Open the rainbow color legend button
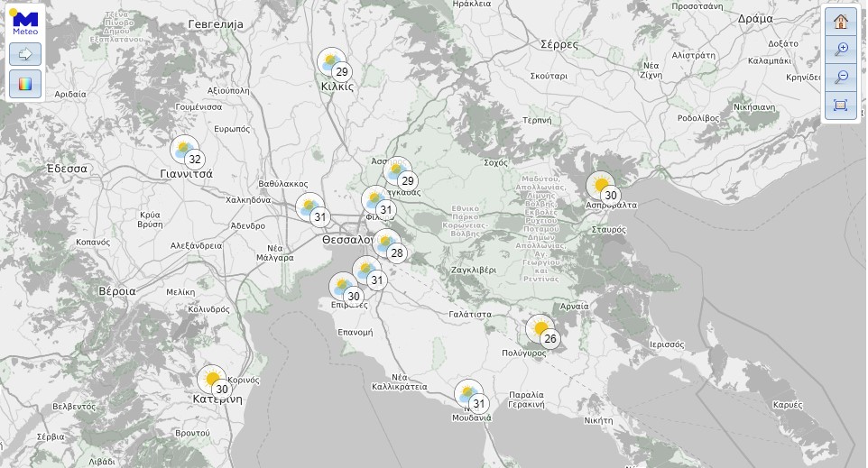 pyautogui.click(x=25, y=85)
